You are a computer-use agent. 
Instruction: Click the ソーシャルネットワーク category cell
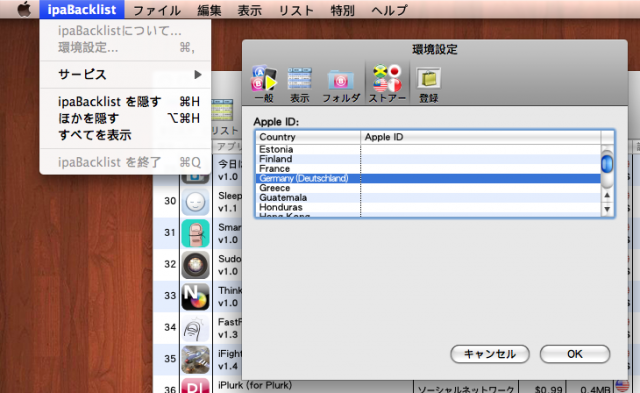click(x=465, y=389)
